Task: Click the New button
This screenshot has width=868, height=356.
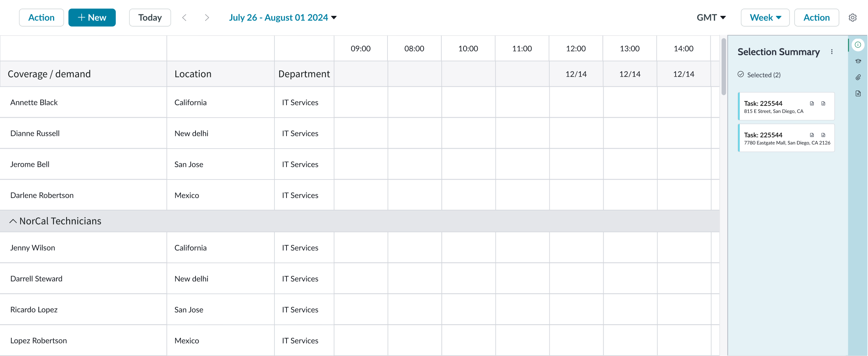Action: click(x=92, y=17)
